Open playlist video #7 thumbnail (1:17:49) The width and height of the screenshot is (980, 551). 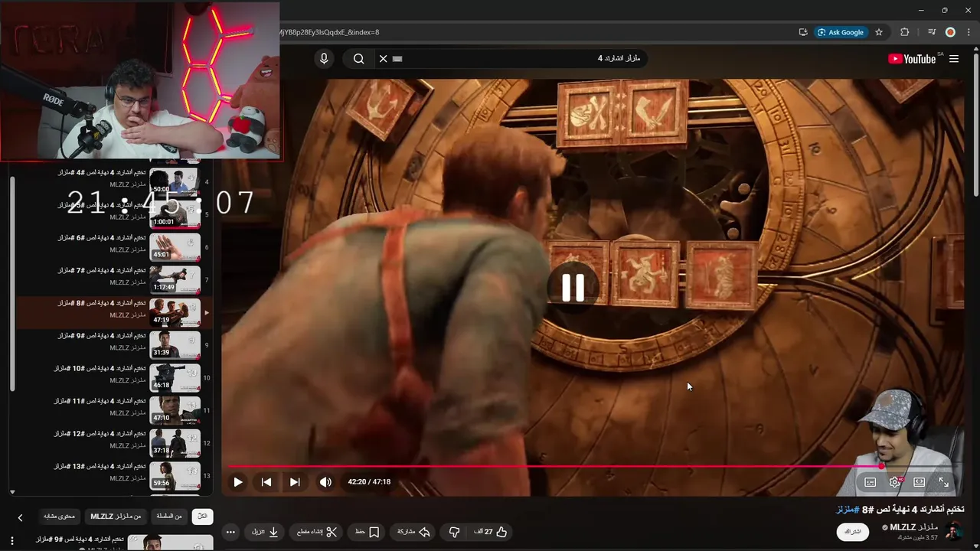click(x=175, y=280)
